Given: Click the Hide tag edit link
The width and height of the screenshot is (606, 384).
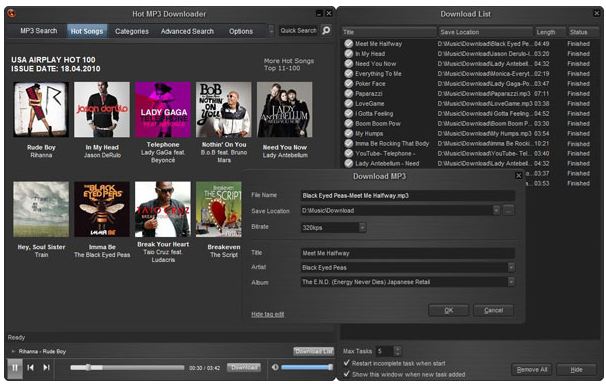Looking at the screenshot, I should pos(268,314).
